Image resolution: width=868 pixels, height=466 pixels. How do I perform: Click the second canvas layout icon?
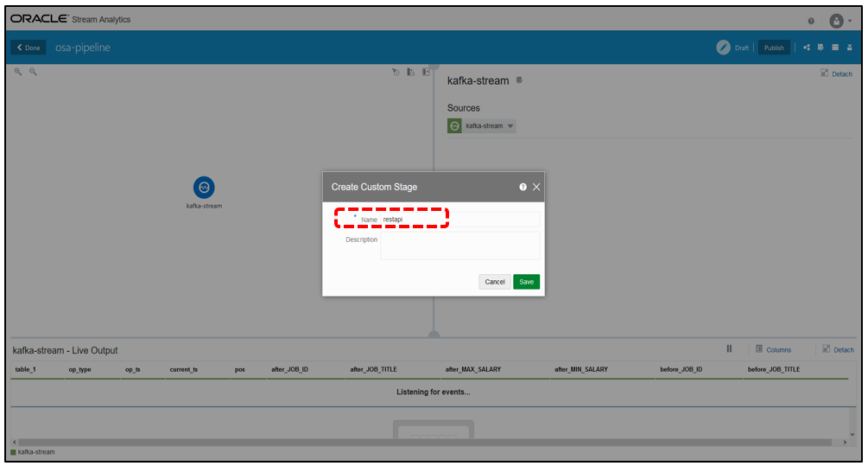pyautogui.click(x=411, y=72)
